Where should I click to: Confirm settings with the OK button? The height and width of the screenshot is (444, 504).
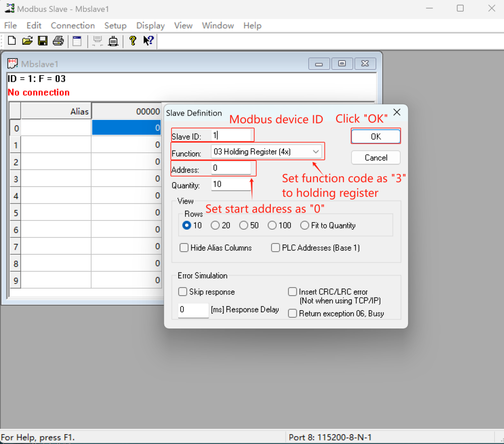376,136
